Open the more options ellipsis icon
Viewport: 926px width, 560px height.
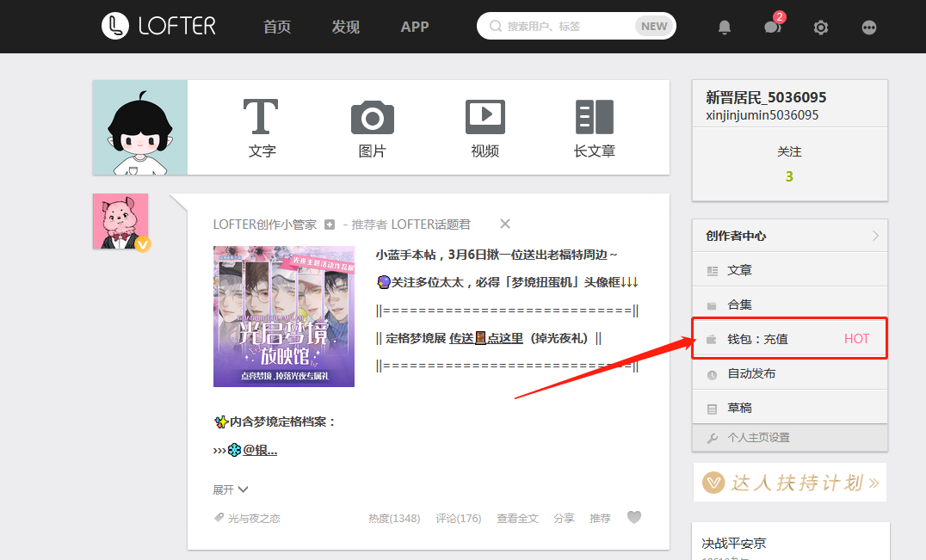[868, 28]
